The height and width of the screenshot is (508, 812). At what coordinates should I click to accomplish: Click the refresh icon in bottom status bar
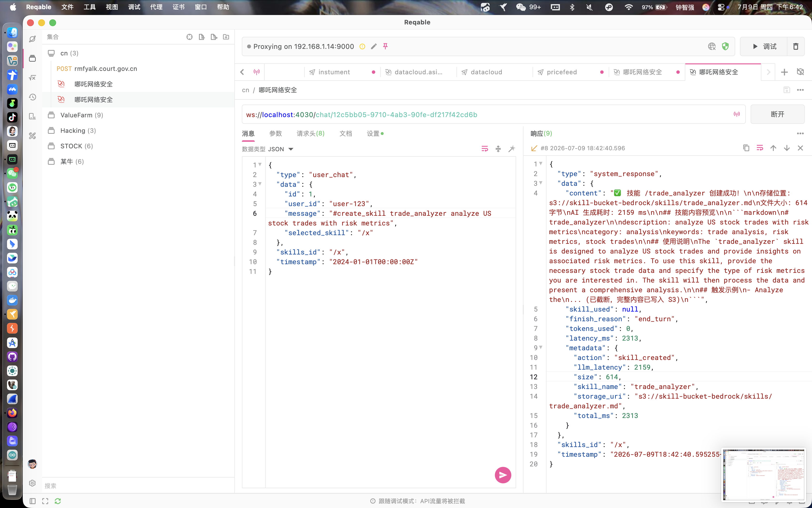pos(58,501)
